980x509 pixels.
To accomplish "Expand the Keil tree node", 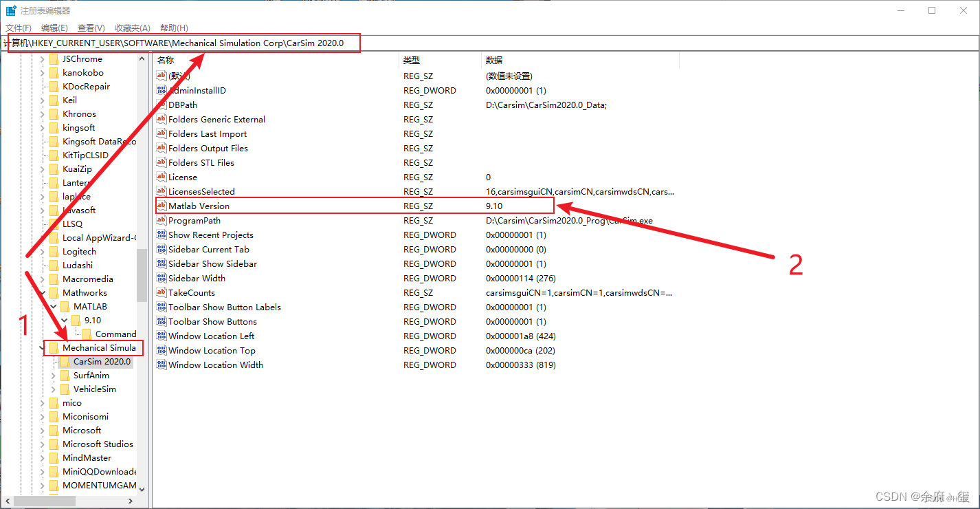I will (43, 100).
